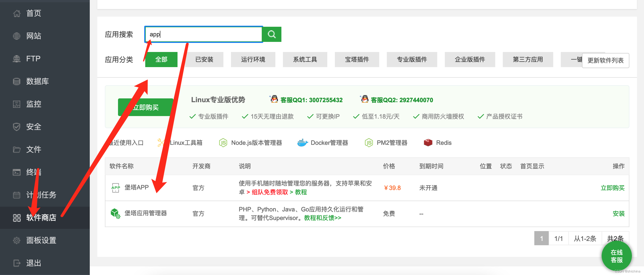This screenshot has width=644, height=275.
Task: Open 组队免费领取 link
Action: click(270, 192)
